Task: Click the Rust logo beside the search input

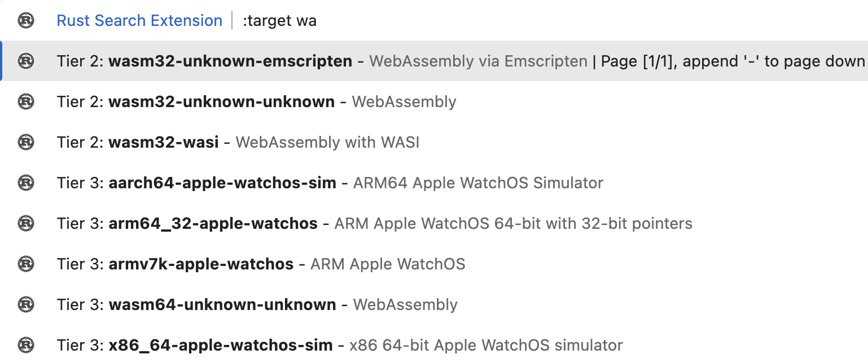Action: [26, 21]
